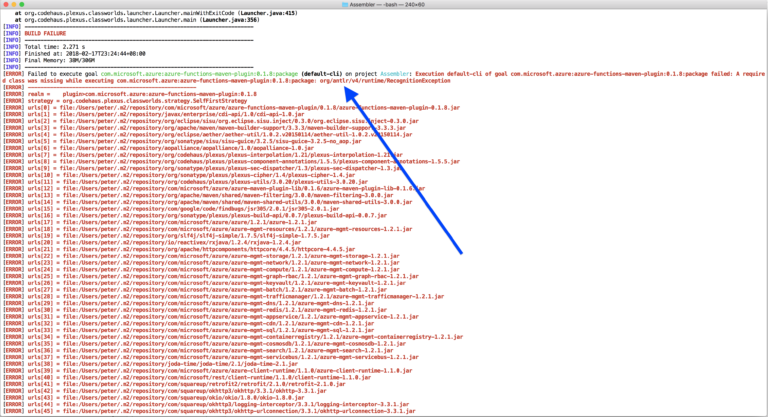
Task: Click the "realm = plugin>com.microsoft.azure..." line
Action: (x=130, y=94)
